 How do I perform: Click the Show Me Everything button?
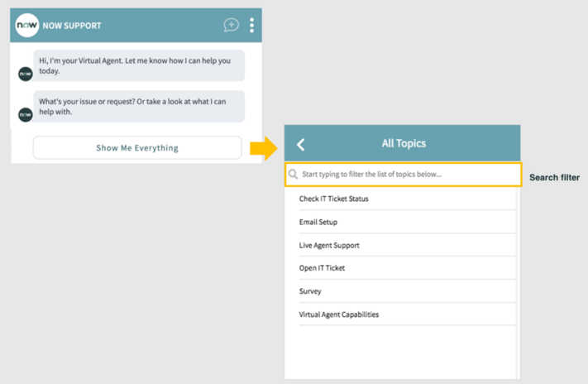click(137, 148)
